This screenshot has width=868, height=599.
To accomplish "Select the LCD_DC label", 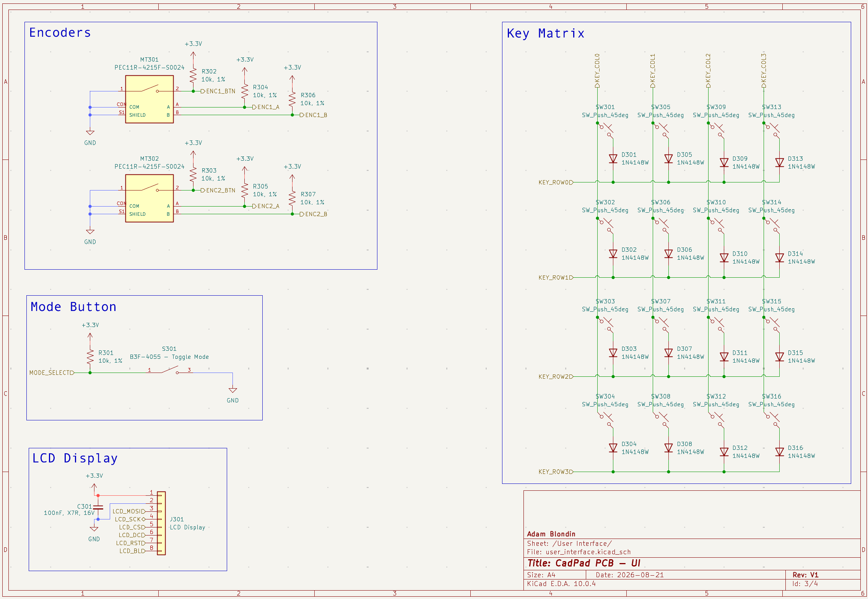I will click(132, 535).
